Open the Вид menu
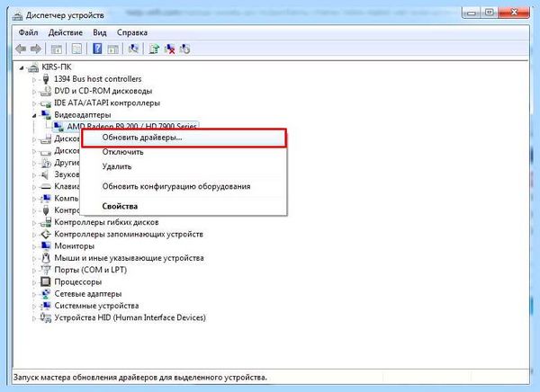 pyautogui.click(x=100, y=32)
